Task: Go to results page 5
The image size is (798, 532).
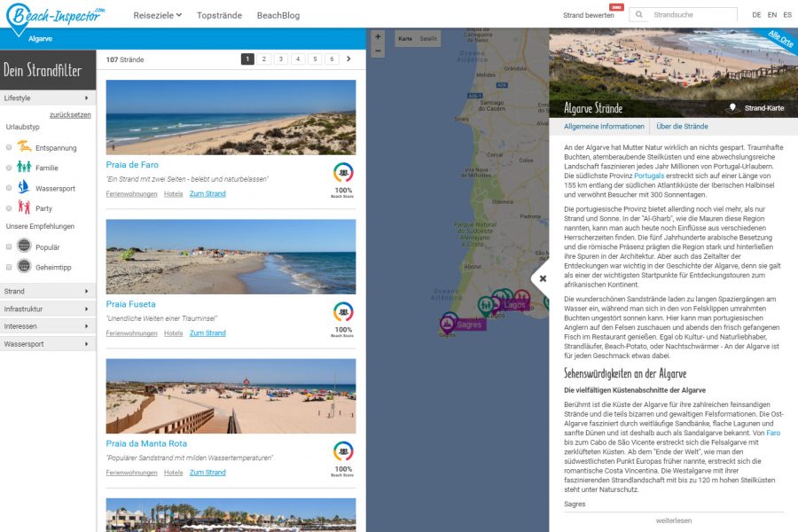Action: click(315, 59)
